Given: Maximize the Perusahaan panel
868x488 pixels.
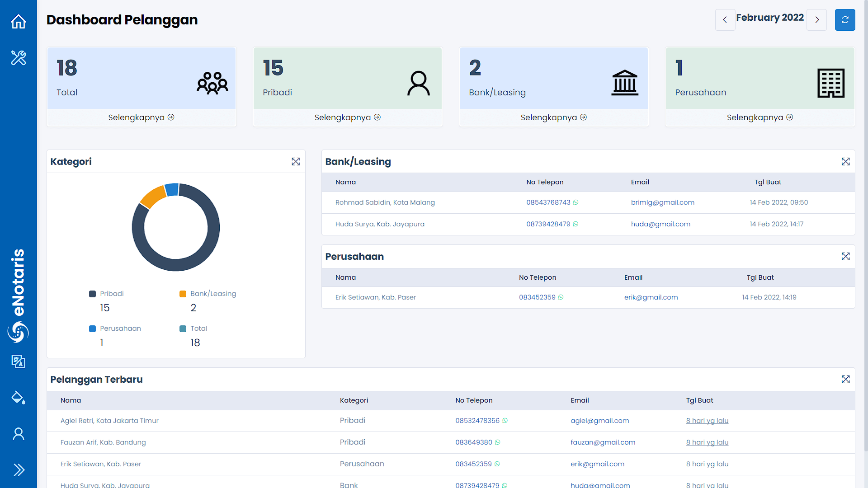Looking at the screenshot, I should pyautogui.click(x=846, y=257).
